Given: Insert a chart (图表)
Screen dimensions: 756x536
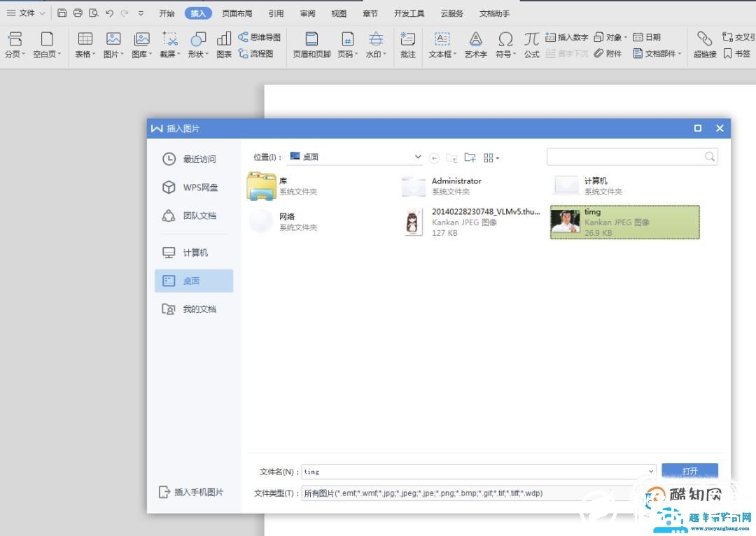Looking at the screenshot, I should click(224, 45).
